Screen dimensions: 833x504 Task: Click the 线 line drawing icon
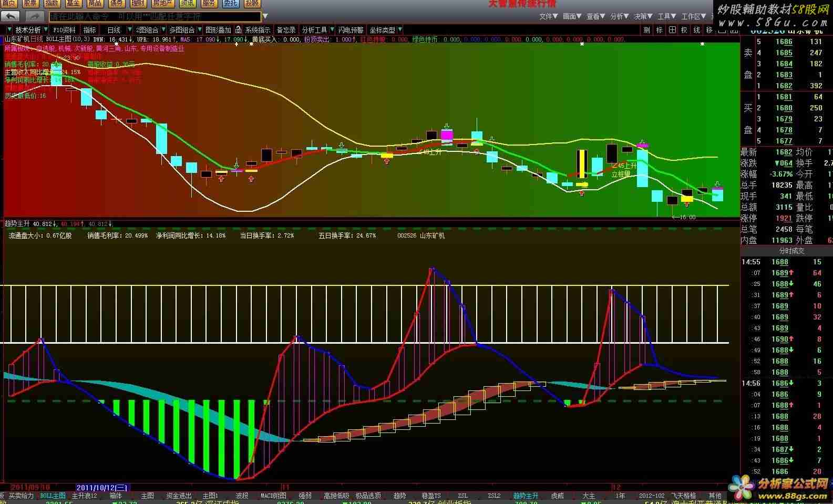coord(697,30)
